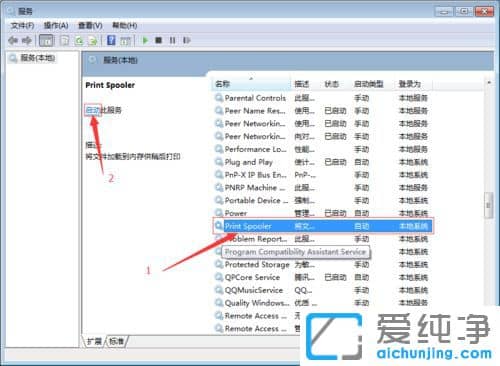Sort by the 登录为 column header
Viewport: 500px width, 366px height.
410,84
